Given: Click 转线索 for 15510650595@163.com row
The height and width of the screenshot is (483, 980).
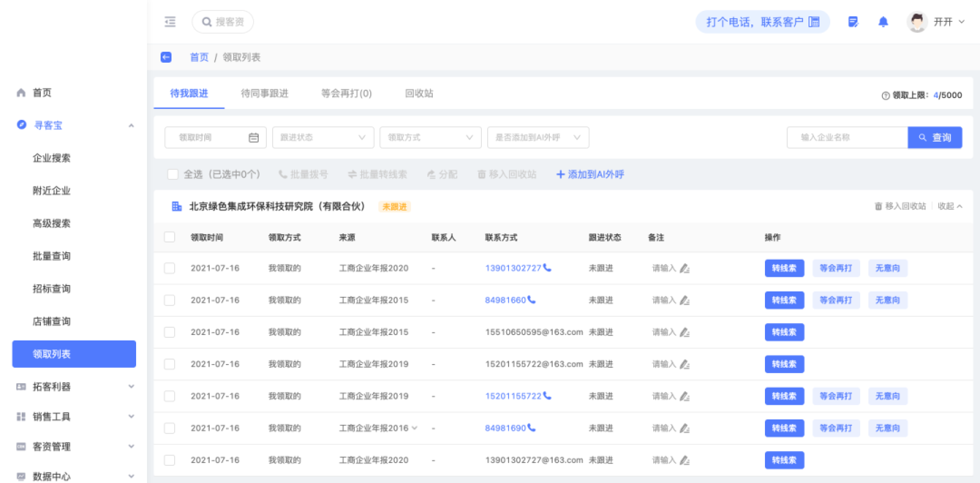Looking at the screenshot, I should tap(784, 332).
